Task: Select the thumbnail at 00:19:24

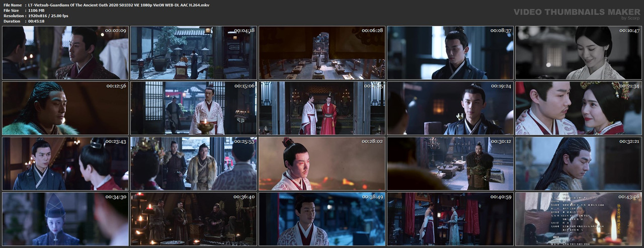Action: coord(450,108)
